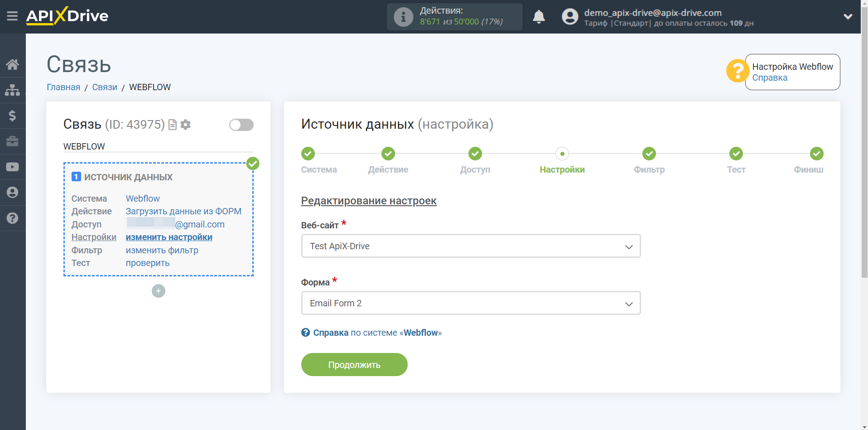Click the yellow question mark help icon
Image resolution: width=868 pixels, height=430 pixels.
tap(738, 71)
